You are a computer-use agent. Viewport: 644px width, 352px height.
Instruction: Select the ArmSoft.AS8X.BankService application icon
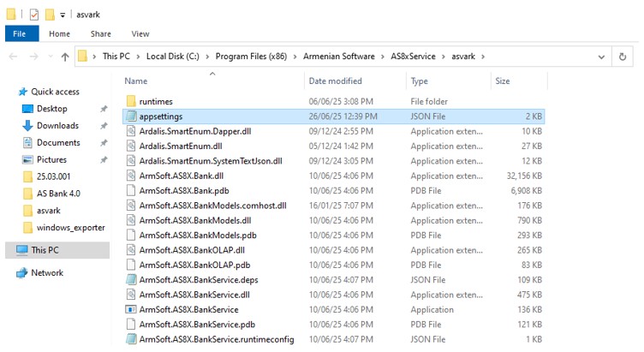[131, 309]
